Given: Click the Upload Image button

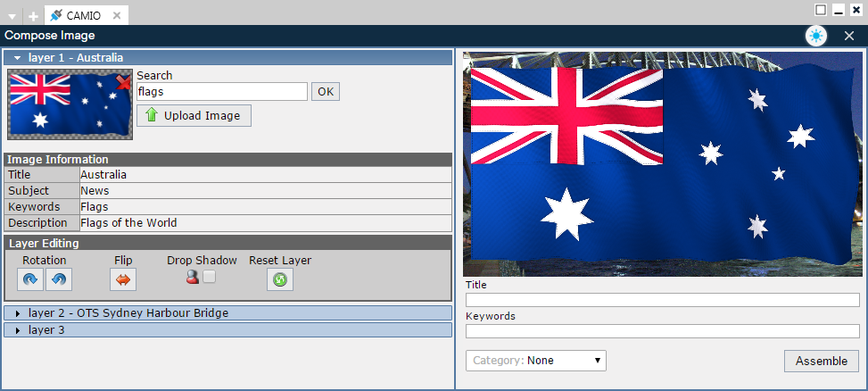Looking at the screenshot, I should 194,116.
